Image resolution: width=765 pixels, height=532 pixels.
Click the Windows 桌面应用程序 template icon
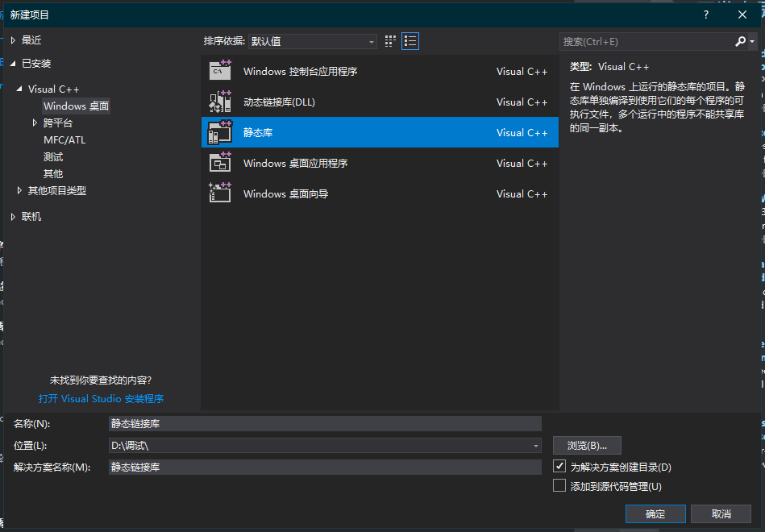pyautogui.click(x=220, y=163)
